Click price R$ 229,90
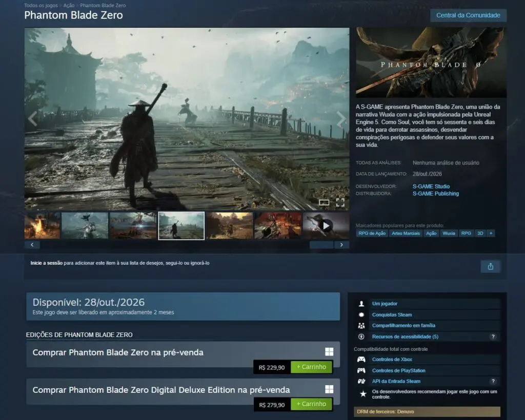The width and height of the screenshot is (525, 420). coord(272,368)
